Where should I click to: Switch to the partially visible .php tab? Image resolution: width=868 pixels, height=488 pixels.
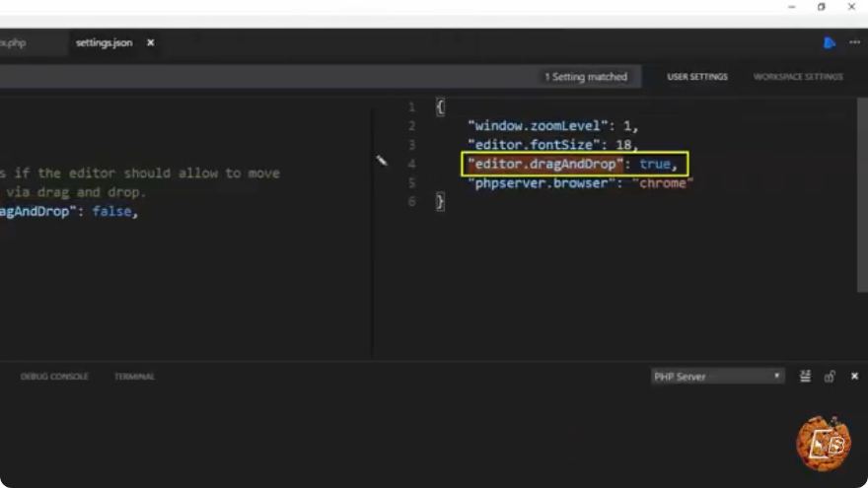click(13, 42)
